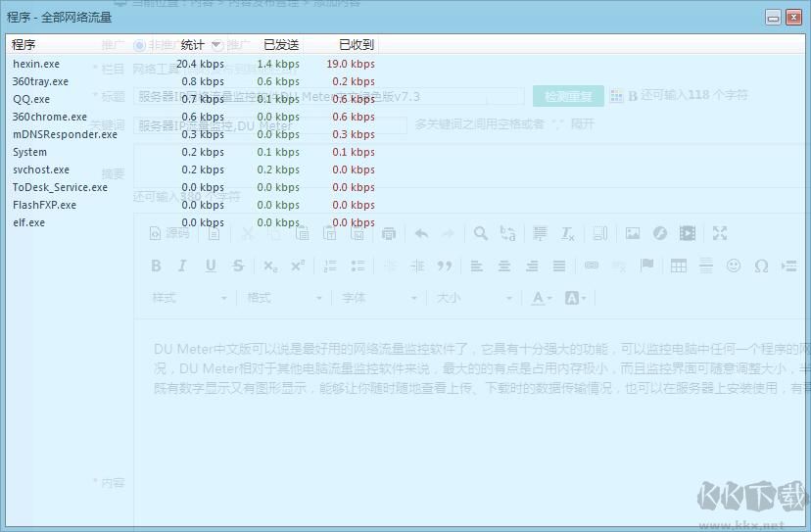Sort by the 统计 column header
Image resolution: width=811 pixels, height=532 pixels.
[193, 45]
